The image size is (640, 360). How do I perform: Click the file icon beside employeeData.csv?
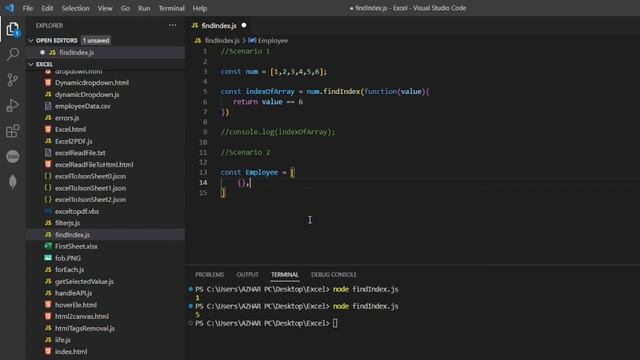point(48,106)
